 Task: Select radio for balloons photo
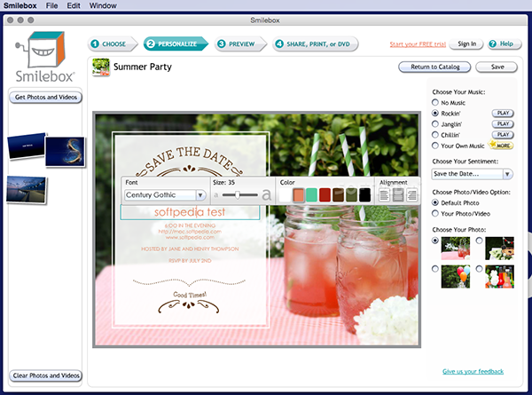[435, 269]
